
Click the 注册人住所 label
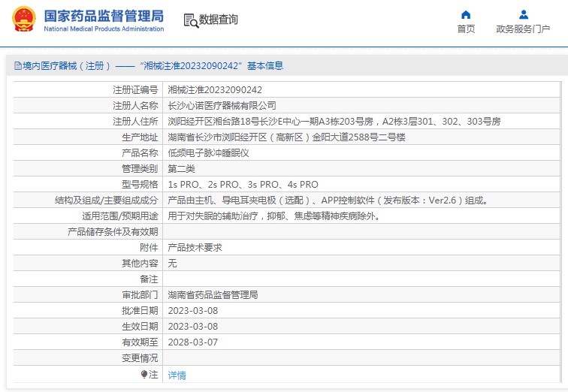[135, 121]
